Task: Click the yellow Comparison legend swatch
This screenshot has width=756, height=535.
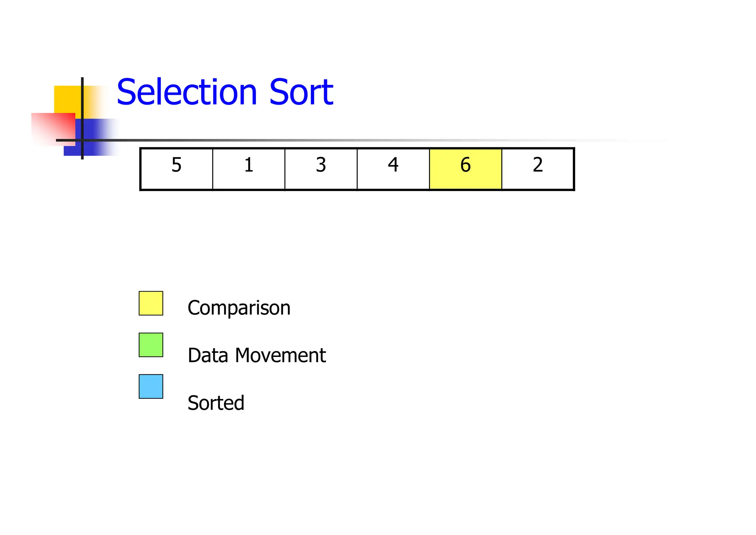Action: click(151, 303)
